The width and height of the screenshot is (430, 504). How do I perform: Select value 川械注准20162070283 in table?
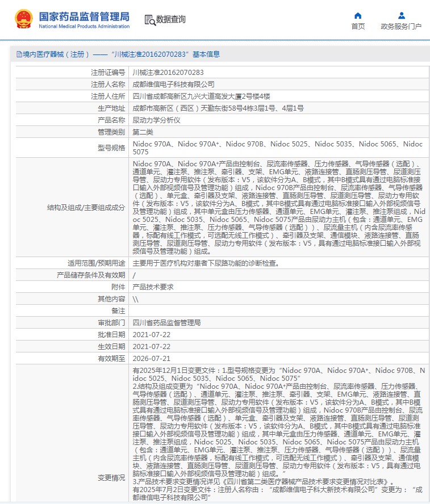point(168,73)
